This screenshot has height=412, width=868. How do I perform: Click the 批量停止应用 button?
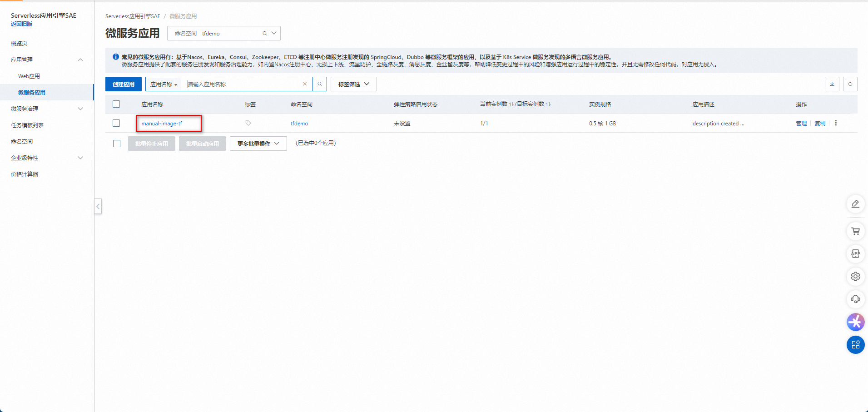[152, 144]
